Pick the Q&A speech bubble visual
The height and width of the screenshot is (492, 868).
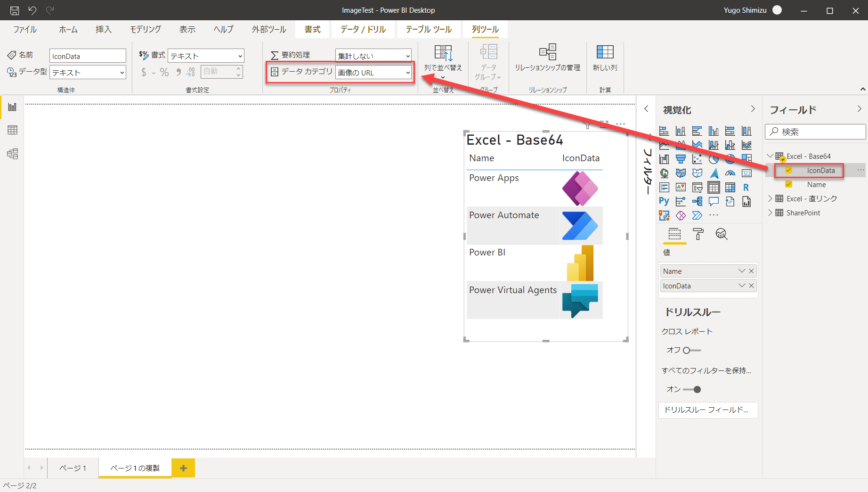(714, 202)
